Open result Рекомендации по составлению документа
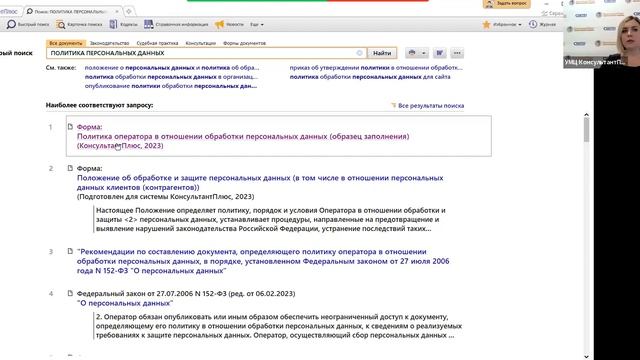The image size is (640, 360). [x=263, y=261]
